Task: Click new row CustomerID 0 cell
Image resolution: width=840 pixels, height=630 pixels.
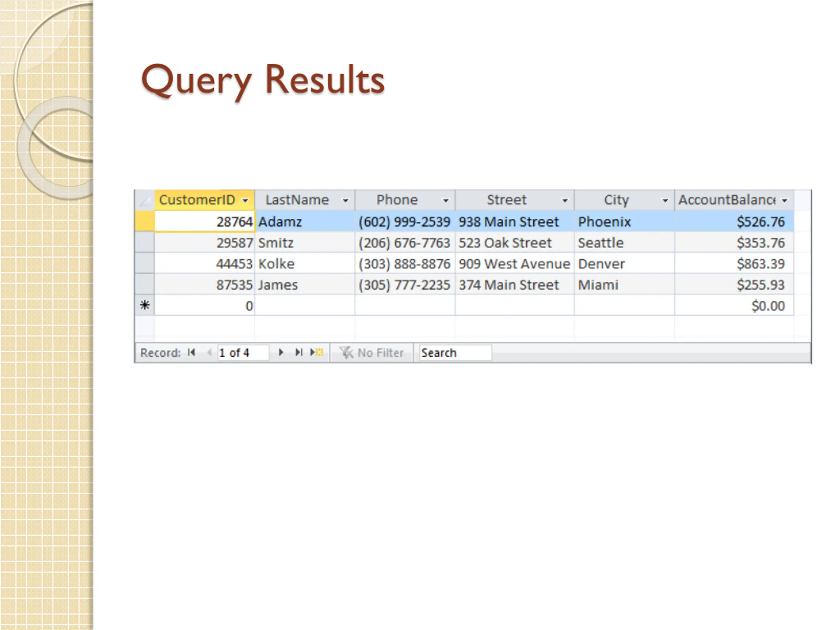Action: click(204, 305)
